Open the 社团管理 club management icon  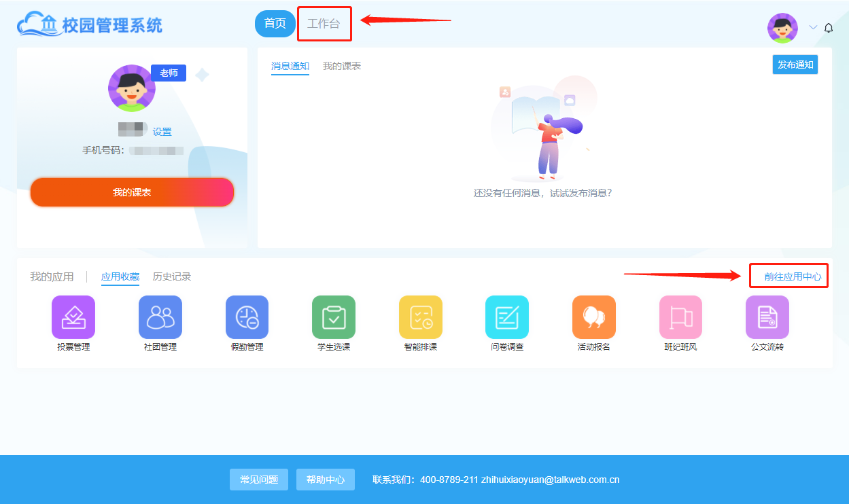160,317
